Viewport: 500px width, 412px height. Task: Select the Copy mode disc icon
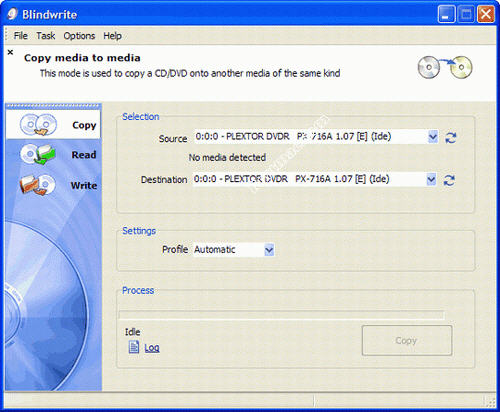(38, 125)
